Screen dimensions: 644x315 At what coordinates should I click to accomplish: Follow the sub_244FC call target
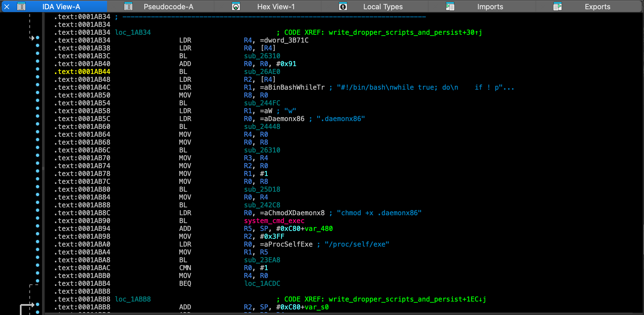coord(262,103)
